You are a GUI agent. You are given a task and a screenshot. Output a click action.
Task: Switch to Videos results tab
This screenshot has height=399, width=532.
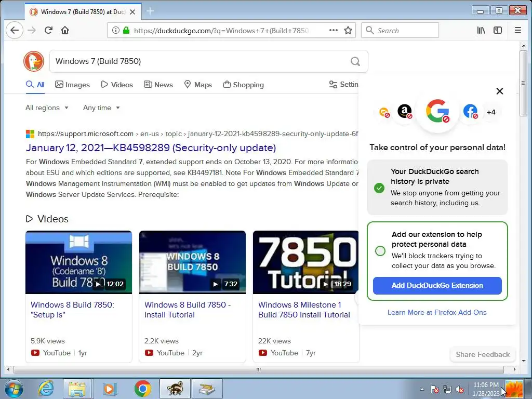coord(117,85)
